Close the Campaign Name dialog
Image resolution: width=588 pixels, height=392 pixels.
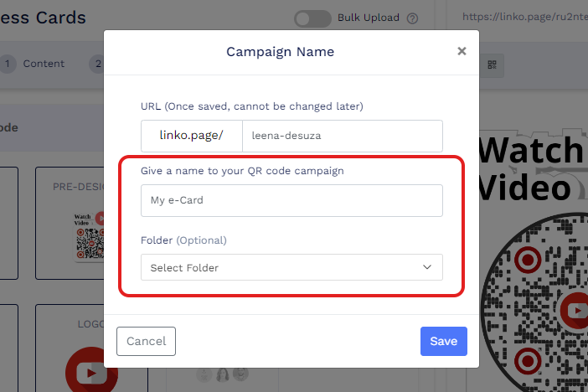click(x=462, y=51)
